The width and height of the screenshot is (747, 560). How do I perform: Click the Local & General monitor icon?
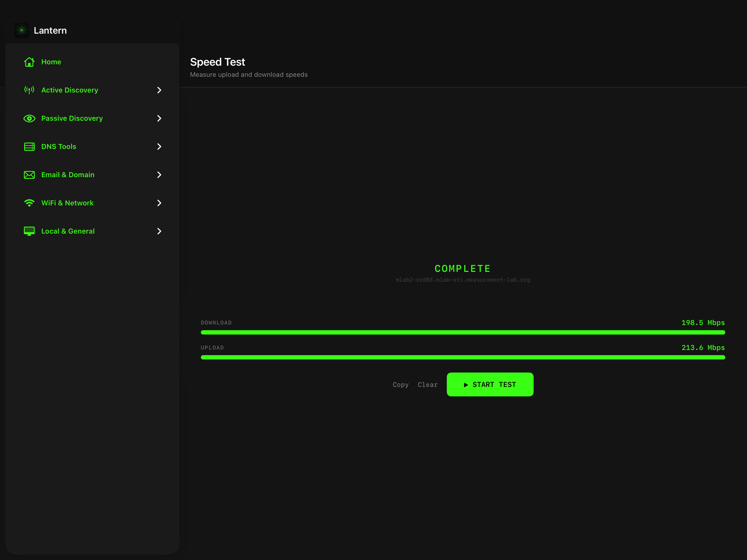click(x=29, y=231)
